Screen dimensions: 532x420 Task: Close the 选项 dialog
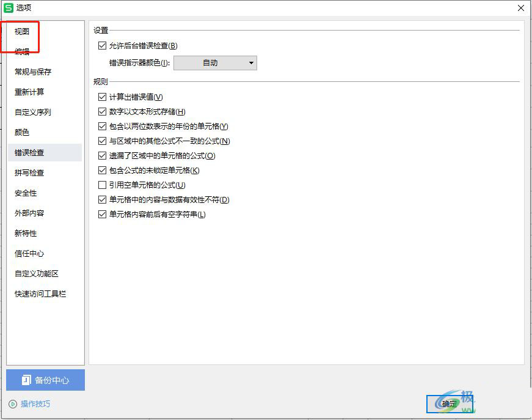click(x=521, y=8)
